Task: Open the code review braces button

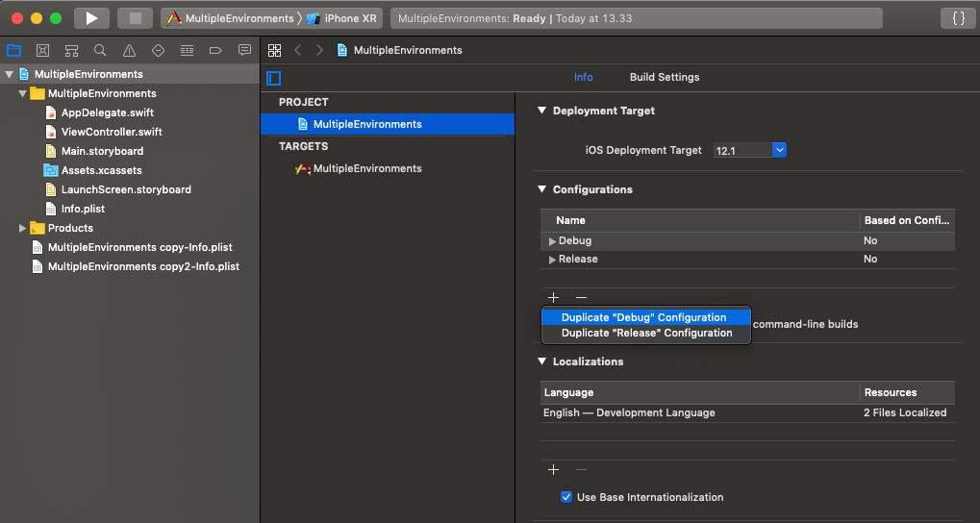Action: coord(958,18)
